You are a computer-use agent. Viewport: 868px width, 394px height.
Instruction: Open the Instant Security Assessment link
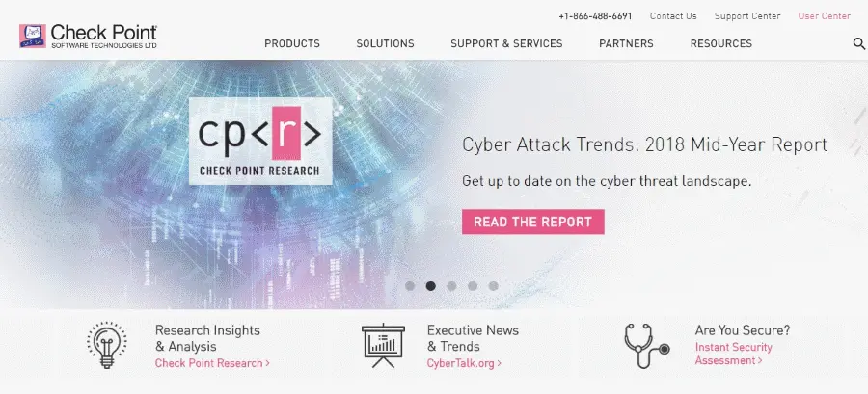[734, 354]
